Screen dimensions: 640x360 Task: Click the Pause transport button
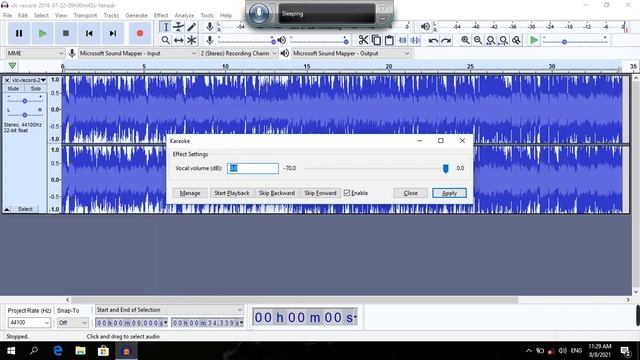coord(19,33)
